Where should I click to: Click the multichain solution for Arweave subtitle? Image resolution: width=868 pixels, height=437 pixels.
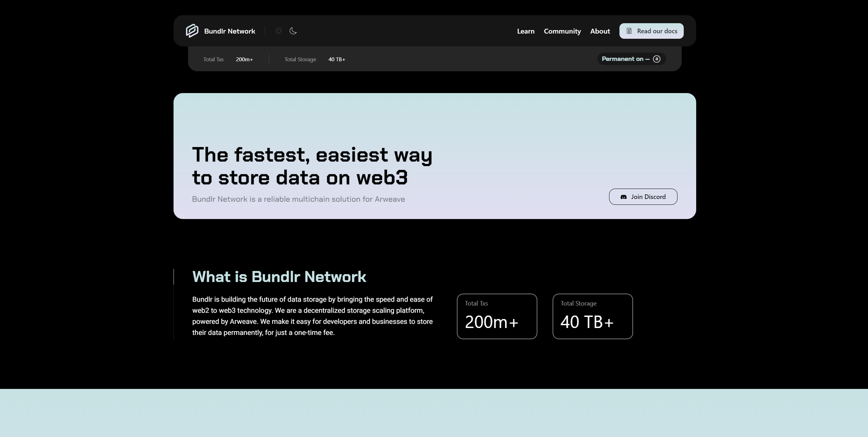[x=298, y=199]
